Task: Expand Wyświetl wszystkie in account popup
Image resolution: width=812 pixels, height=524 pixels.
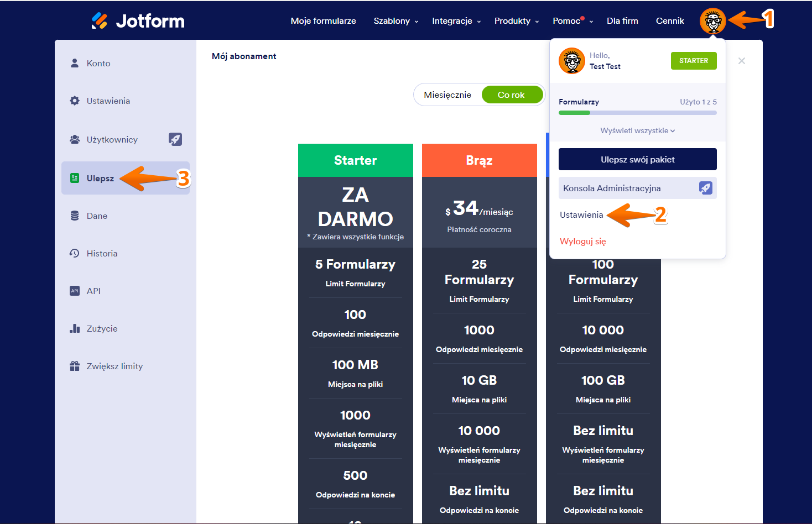Action: pyautogui.click(x=638, y=131)
